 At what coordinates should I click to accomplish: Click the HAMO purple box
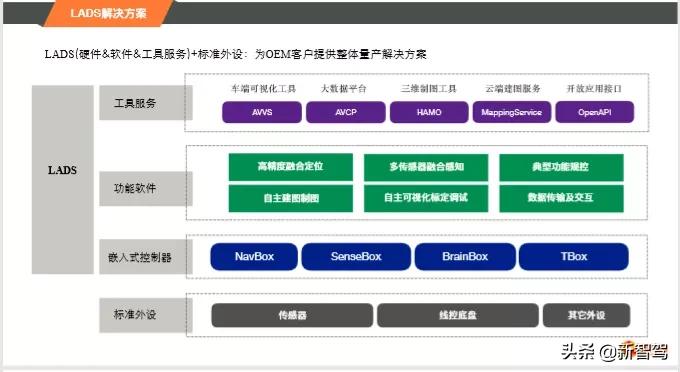tap(429, 112)
